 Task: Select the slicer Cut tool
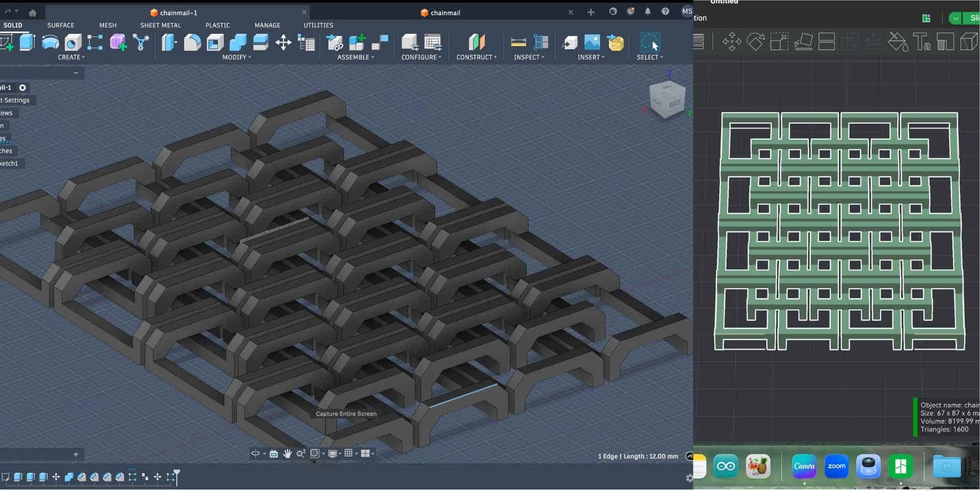pyautogui.click(x=827, y=42)
